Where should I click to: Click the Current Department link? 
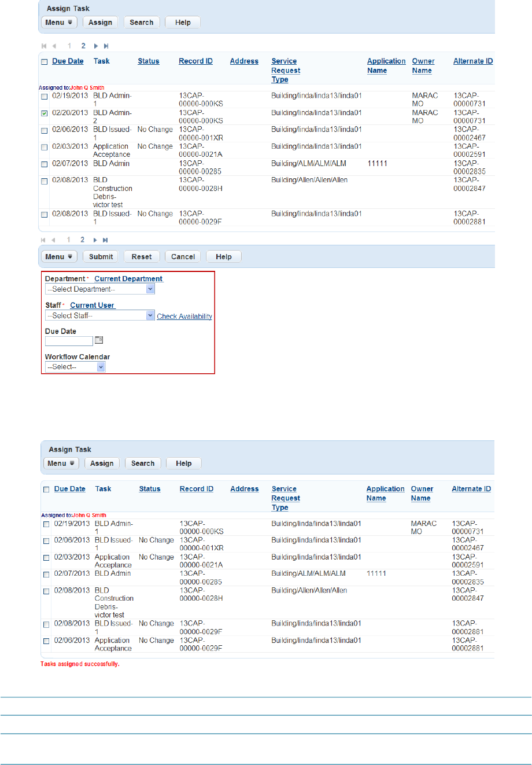[x=128, y=279]
